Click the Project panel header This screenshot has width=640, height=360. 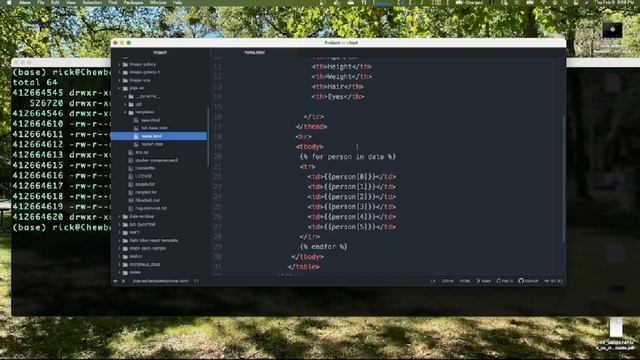[160, 52]
